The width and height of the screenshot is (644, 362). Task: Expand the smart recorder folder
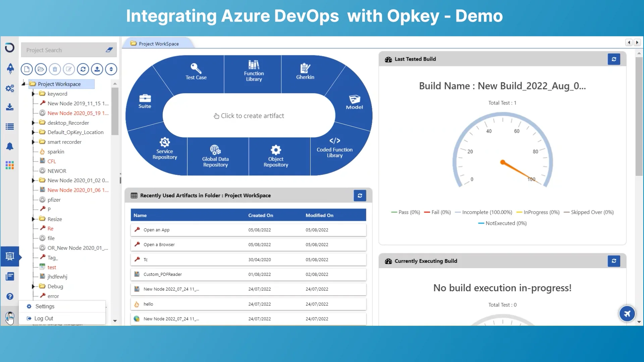[33, 142]
